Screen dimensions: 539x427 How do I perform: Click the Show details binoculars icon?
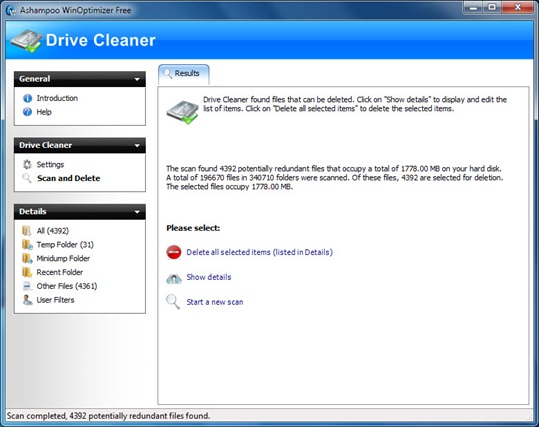[x=174, y=278]
